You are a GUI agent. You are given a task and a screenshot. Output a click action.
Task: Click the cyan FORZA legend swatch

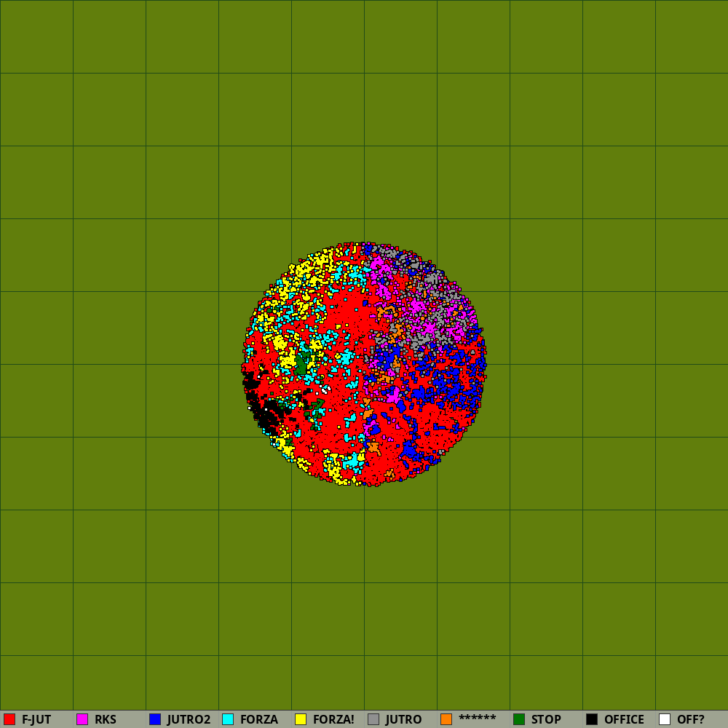pos(228,719)
